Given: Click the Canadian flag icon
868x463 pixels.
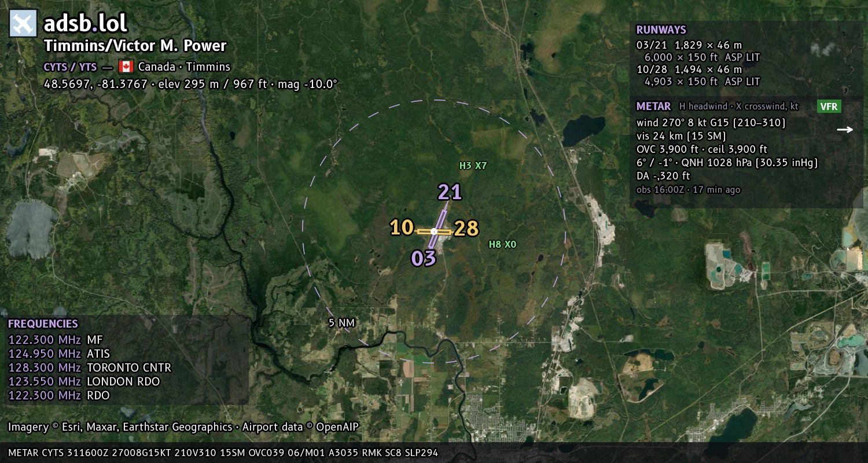Looking at the screenshot, I should (x=126, y=67).
